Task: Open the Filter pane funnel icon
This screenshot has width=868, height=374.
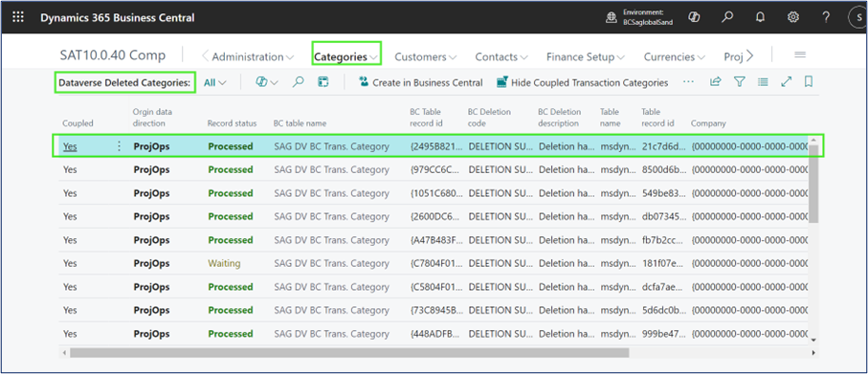Action: 739,82
